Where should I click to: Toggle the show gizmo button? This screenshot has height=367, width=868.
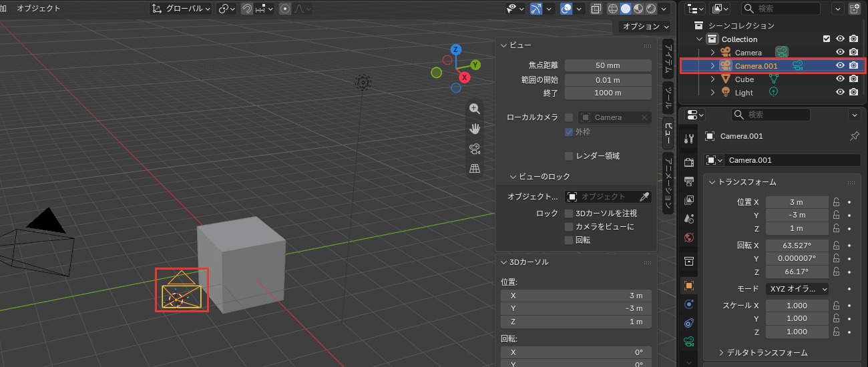[536, 9]
